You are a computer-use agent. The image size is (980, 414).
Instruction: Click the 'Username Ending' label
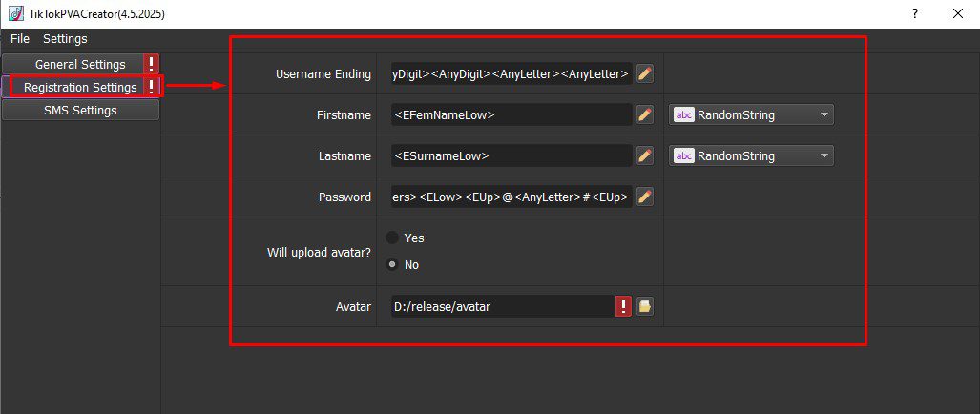(x=323, y=74)
